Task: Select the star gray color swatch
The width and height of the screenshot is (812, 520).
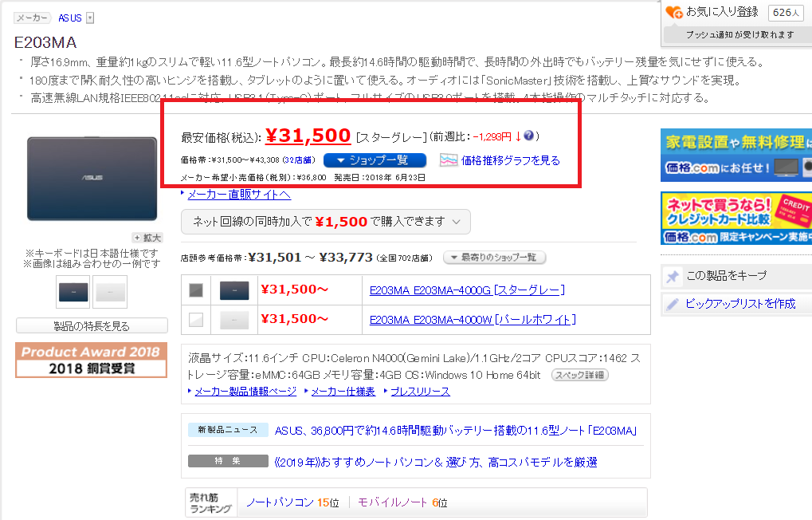Action: pyautogui.click(x=196, y=290)
